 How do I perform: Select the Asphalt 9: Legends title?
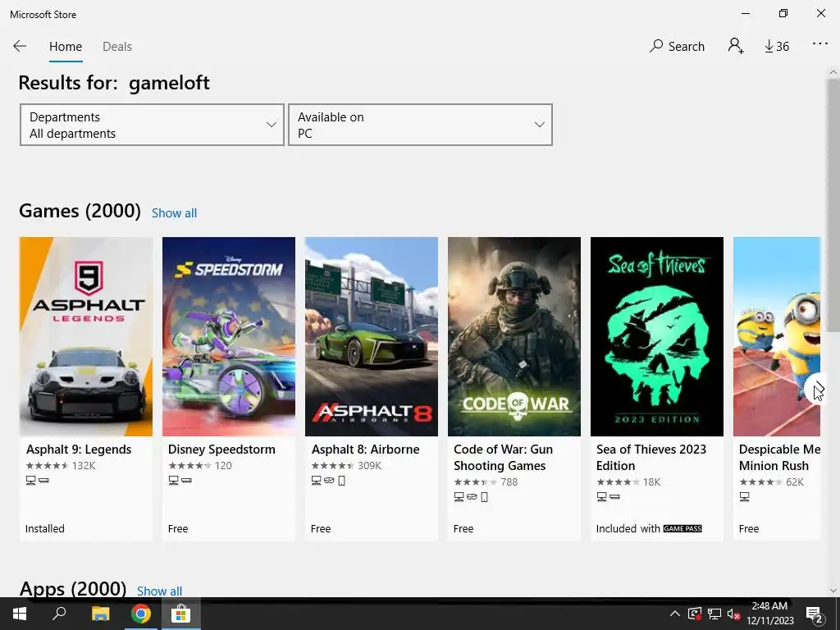tap(79, 450)
